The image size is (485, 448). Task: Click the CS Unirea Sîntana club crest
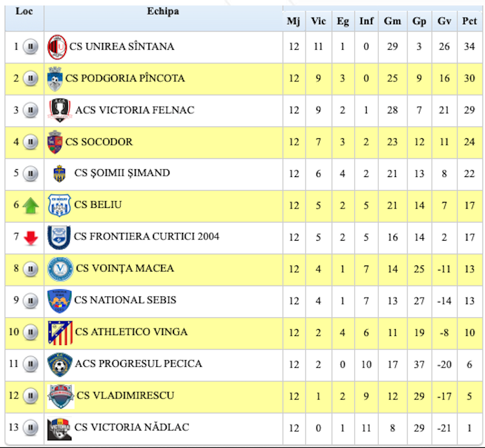click(x=58, y=47)
